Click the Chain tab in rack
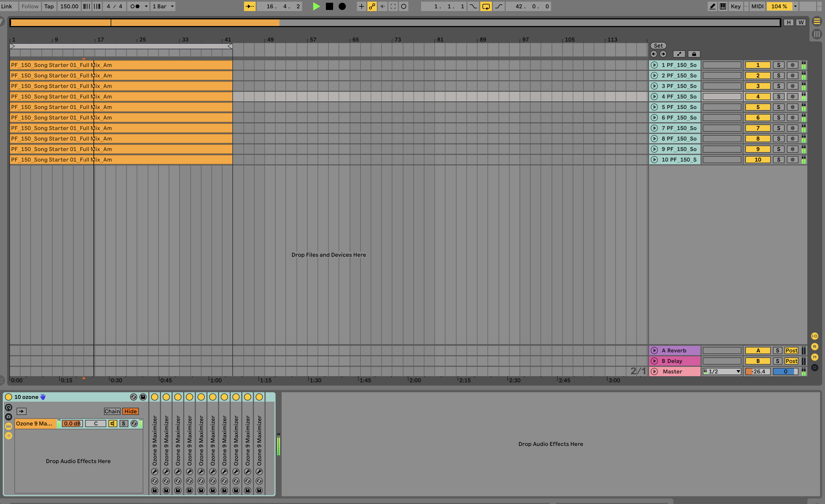 coord(112,411)
